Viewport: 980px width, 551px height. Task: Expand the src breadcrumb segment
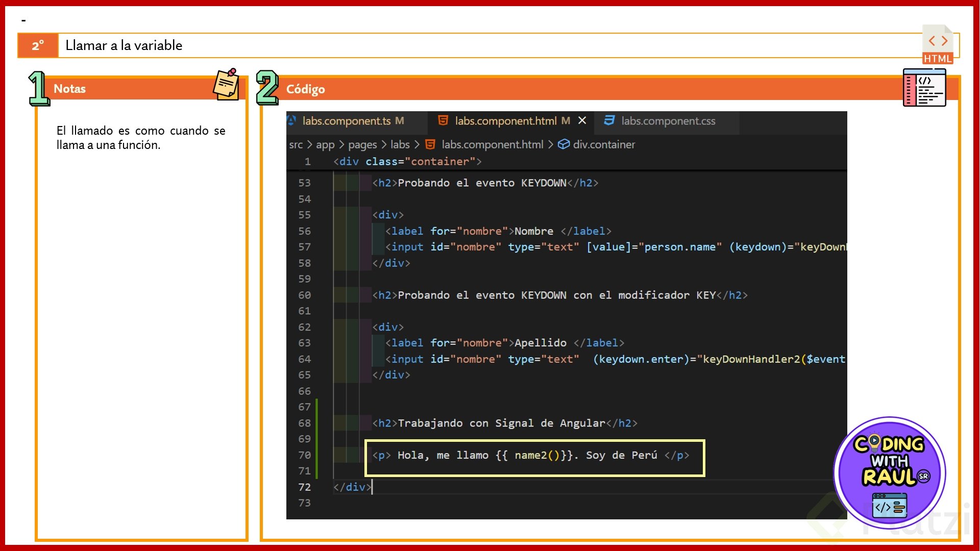point(296,145)
